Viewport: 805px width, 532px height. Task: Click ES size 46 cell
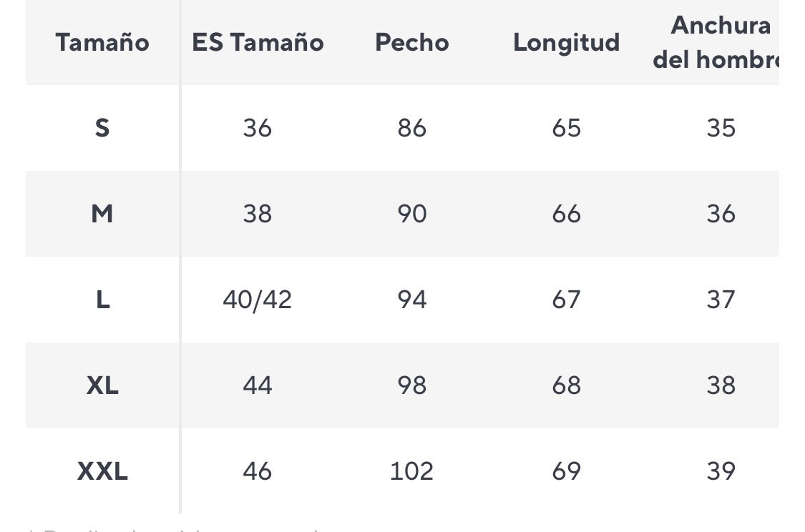click(x=258, y=471)
